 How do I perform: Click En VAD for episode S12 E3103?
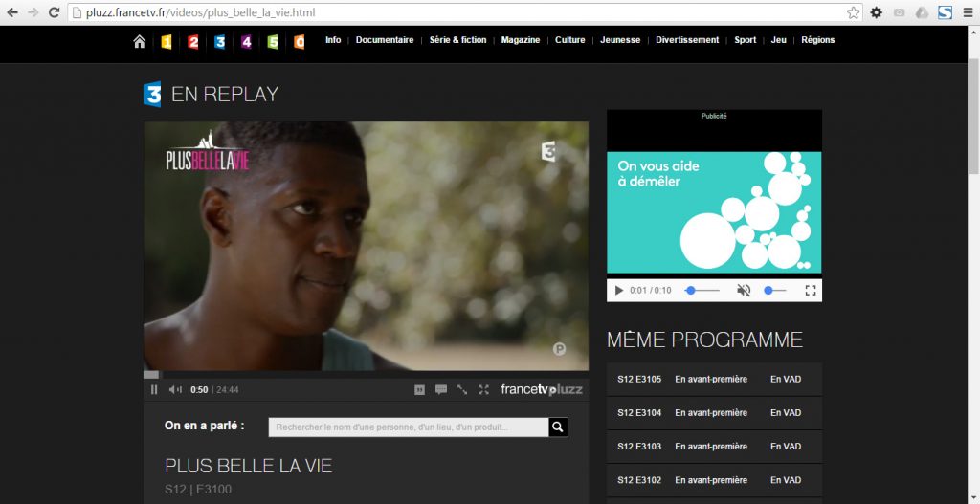(786, 447)
